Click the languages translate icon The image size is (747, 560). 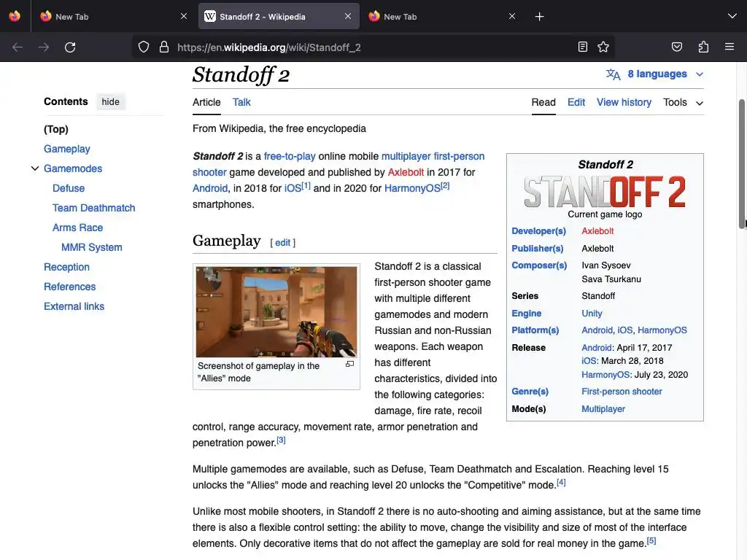tap(613, 74)
